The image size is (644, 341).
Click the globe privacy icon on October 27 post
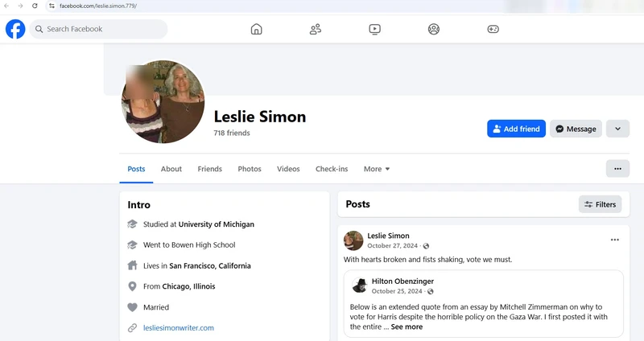426,246
